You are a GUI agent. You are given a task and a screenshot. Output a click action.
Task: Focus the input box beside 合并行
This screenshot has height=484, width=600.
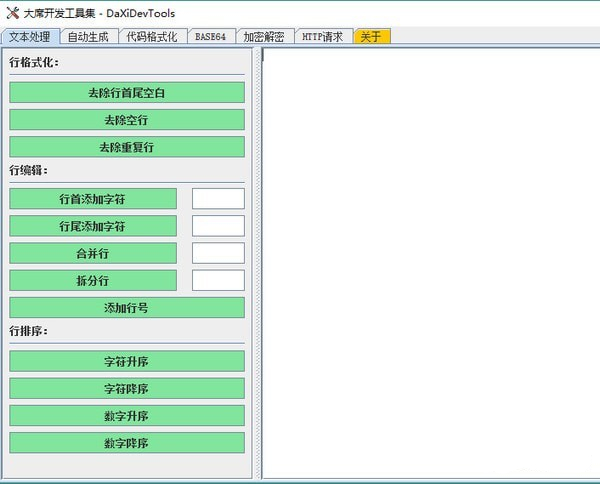(x=218, y=253)
